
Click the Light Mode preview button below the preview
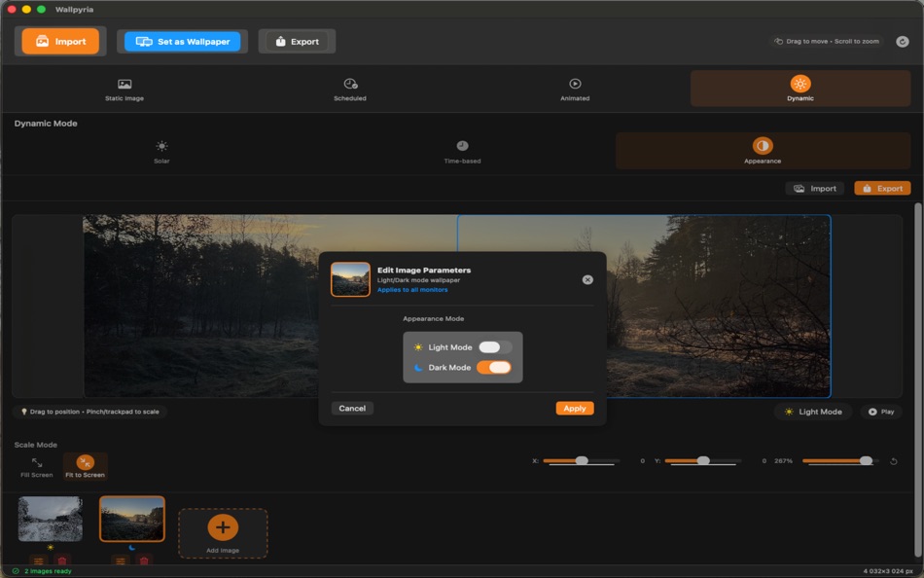pos(813,412)
